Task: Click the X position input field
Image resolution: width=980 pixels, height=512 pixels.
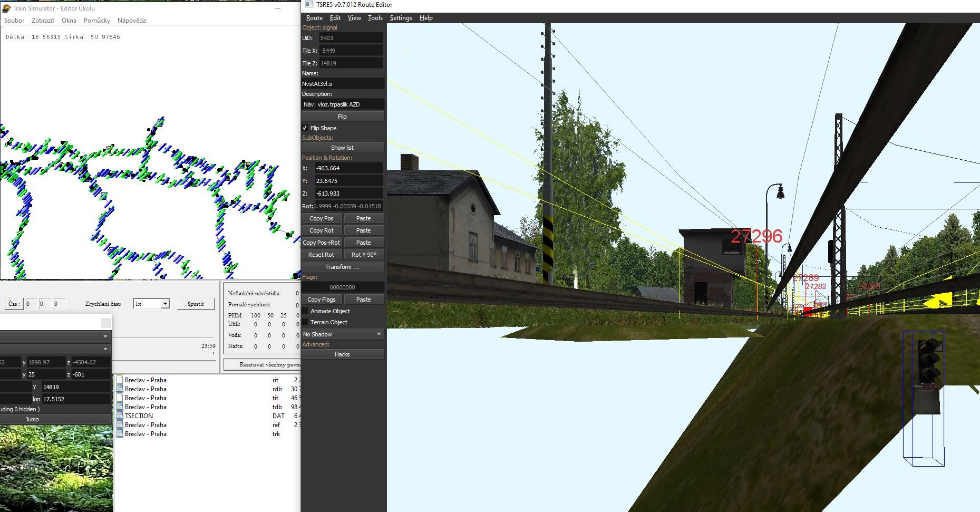Action: 348,168
